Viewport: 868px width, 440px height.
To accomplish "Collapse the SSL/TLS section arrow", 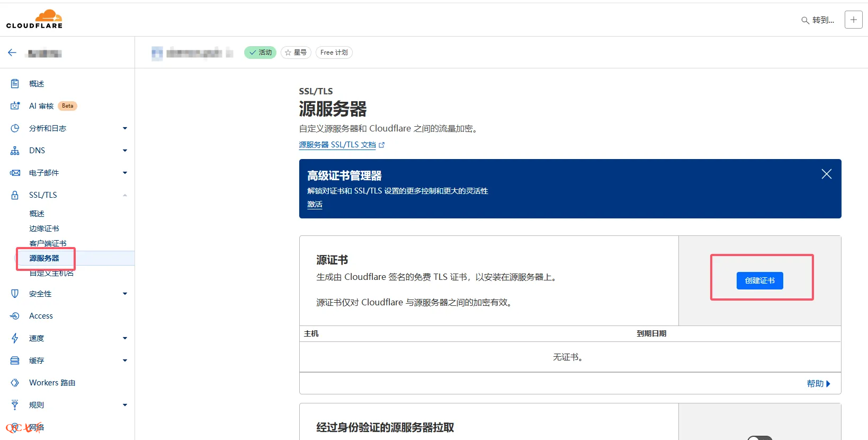I will pyautogui.click(x=125, y=195).
